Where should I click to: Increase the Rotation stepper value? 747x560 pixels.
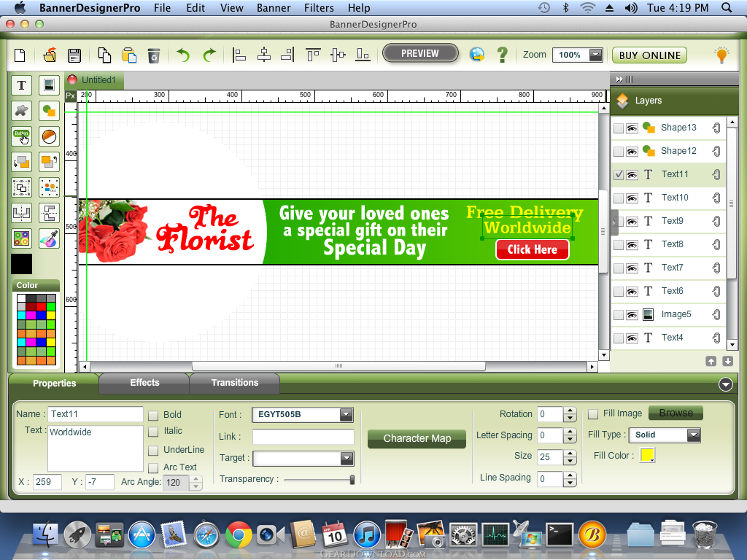(x=570, y=411)
